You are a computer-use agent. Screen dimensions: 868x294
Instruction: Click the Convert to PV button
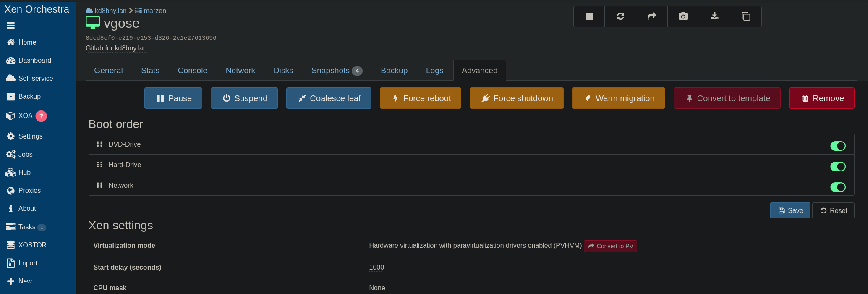610,246
